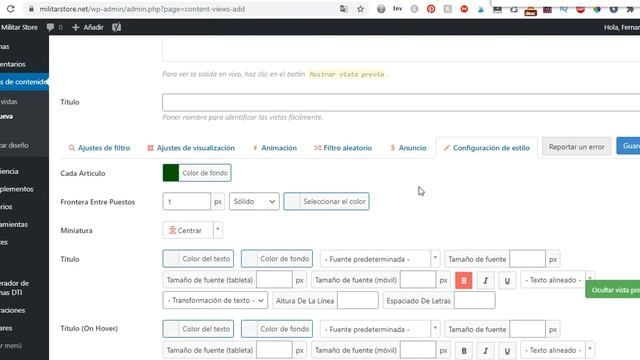Toggle underline for Título (On Hover)
The image size is (640, 360).
[507, 351]
